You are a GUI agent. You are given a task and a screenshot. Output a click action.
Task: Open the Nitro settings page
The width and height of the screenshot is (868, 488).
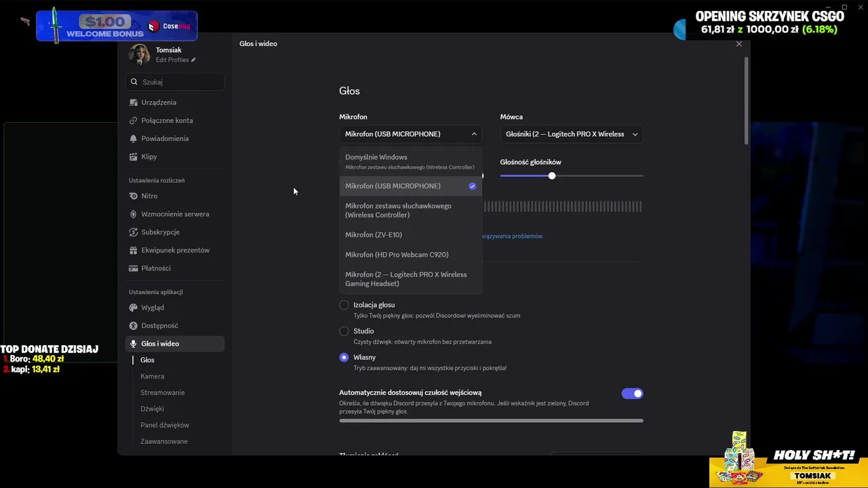(175, 196)
